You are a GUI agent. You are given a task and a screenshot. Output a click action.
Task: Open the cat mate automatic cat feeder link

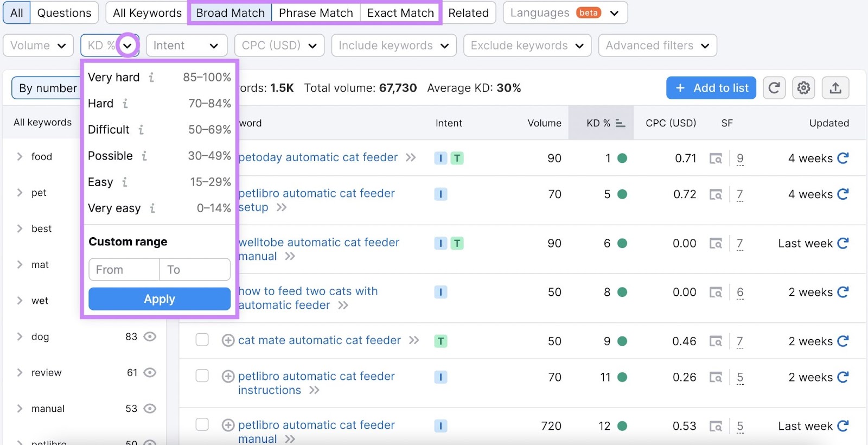(x=320, y=340)
